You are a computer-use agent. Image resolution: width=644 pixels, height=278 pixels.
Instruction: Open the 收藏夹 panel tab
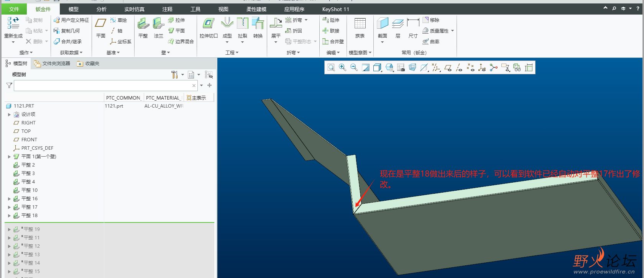point(88,64)
